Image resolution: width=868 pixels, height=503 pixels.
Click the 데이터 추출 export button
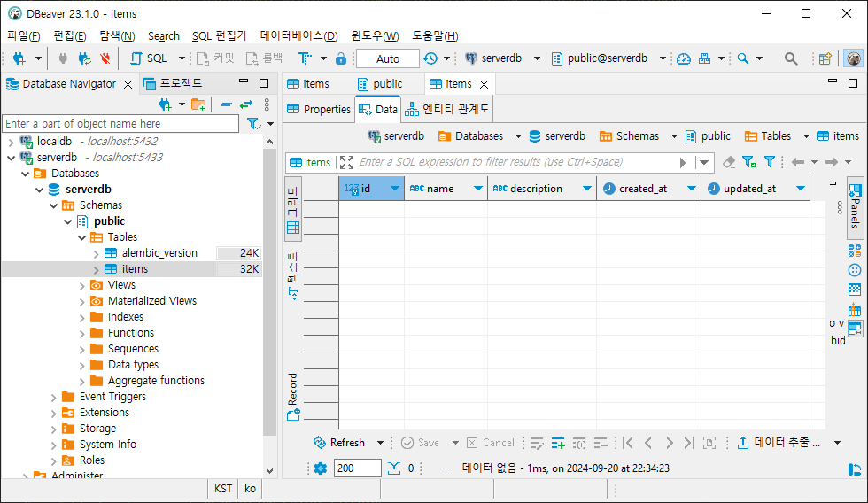point(780,443)
